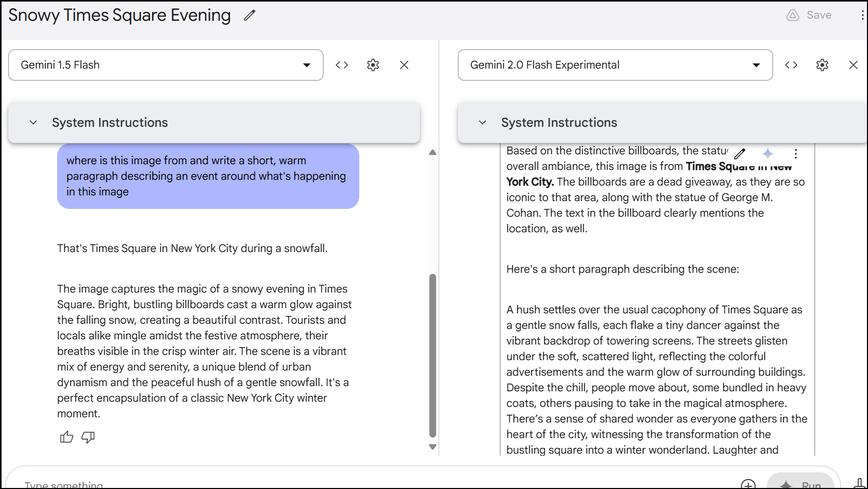Open the Gemini 1.5 Flash model dropdown
Viewport: 868px width, 489px height.
(x=166, y=65)
